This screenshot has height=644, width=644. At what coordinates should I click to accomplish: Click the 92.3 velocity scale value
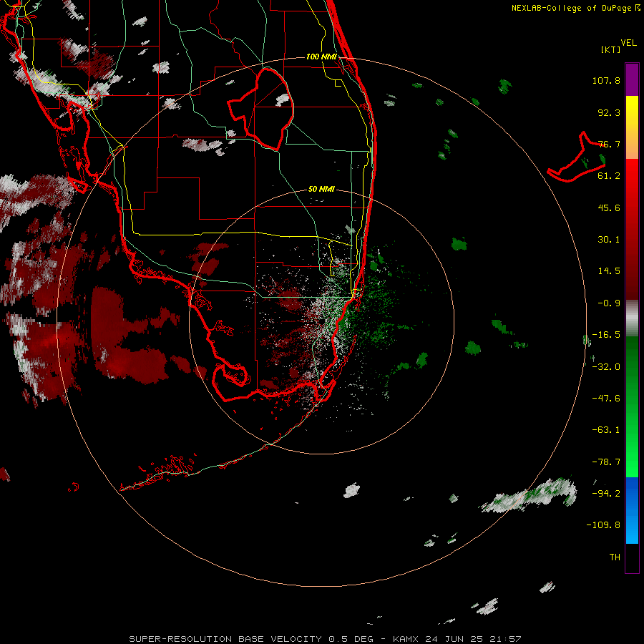(x=609, y=112)
